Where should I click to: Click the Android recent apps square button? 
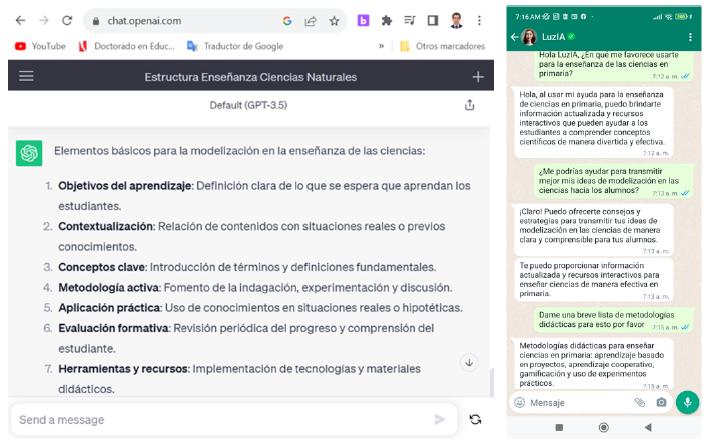click(559, 427)
